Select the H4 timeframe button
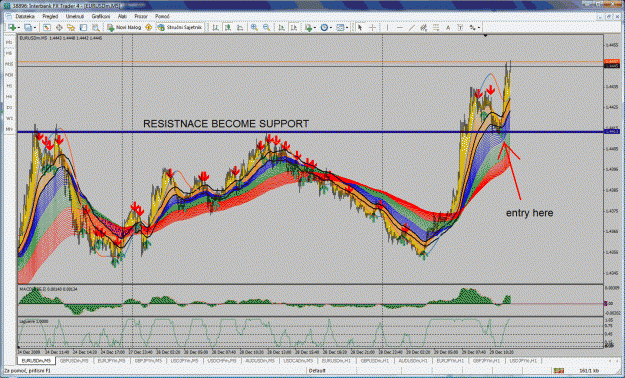The height and width of the screenshot is (378, 625). pyautogui.click(x=9, y=96)
